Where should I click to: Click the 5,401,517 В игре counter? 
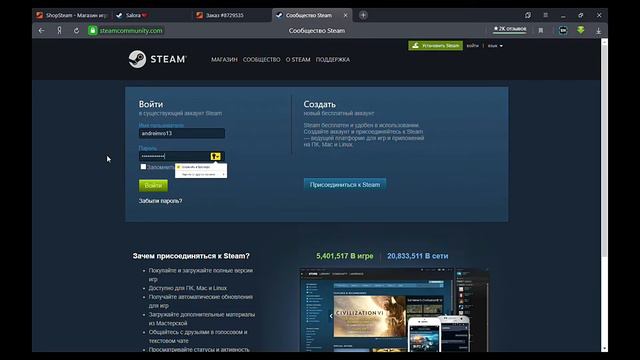coord(344,256)
